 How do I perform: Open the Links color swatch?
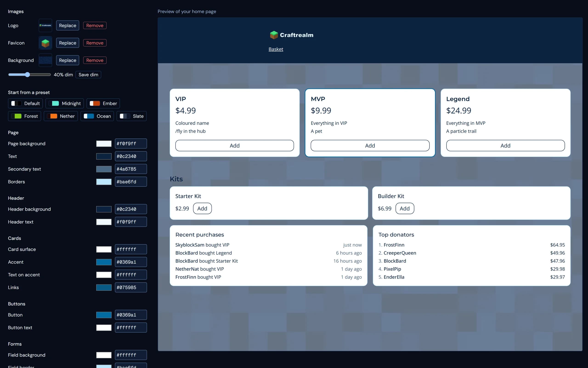pos(104,287)
